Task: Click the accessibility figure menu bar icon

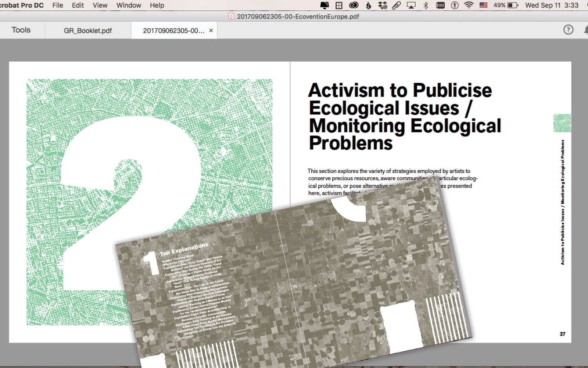Action: [455, 5]
